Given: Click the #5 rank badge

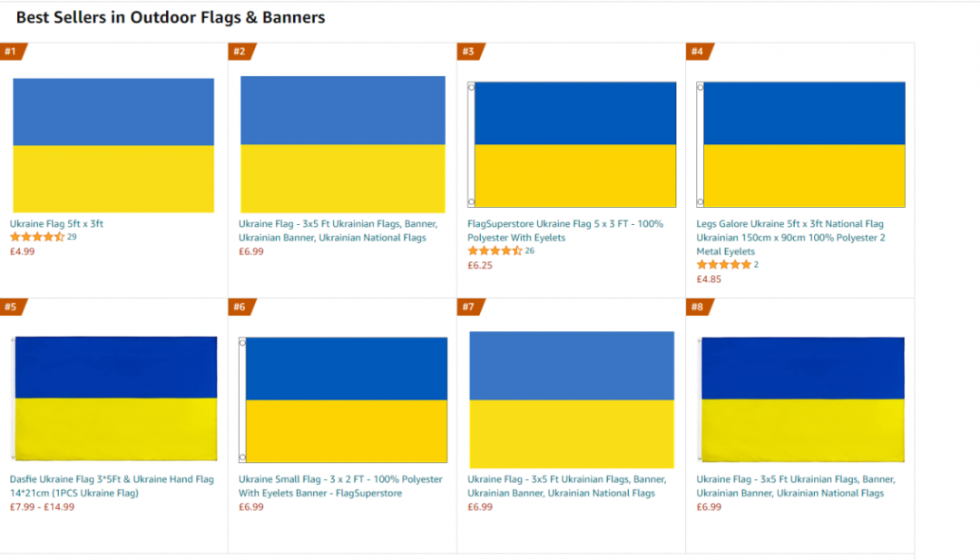Looking at the screenshot, I should [x=12, y=308].
